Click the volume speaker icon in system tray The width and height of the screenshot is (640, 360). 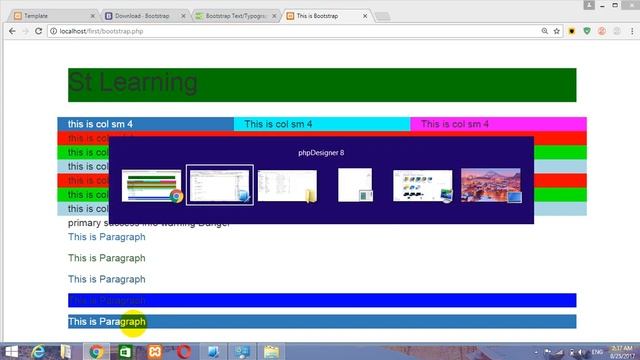581,352
